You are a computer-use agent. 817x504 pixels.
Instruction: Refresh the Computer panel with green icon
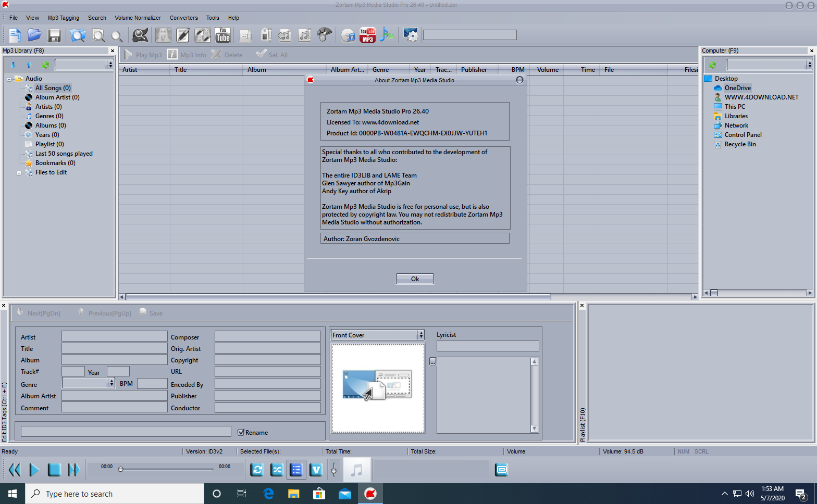click(712, 65)
